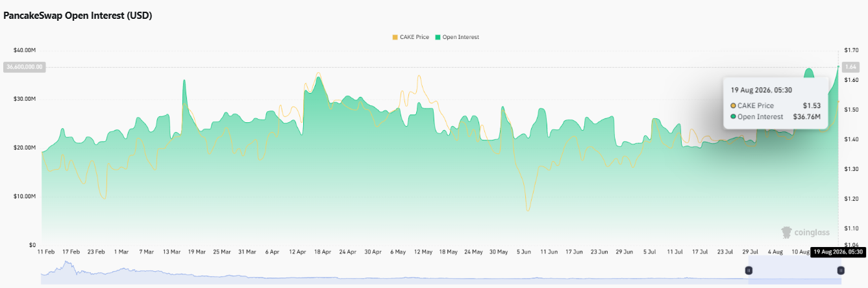Click the '13 Mar' date label

[172, 251]
